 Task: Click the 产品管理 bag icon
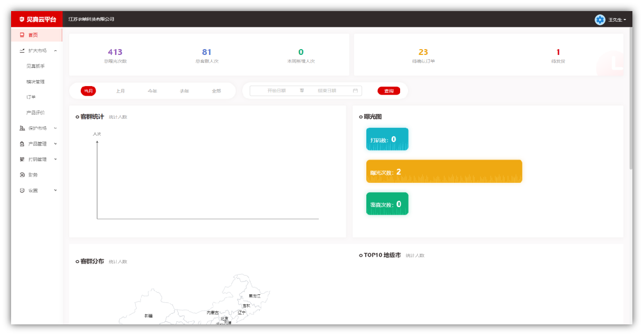coord(22,144)
